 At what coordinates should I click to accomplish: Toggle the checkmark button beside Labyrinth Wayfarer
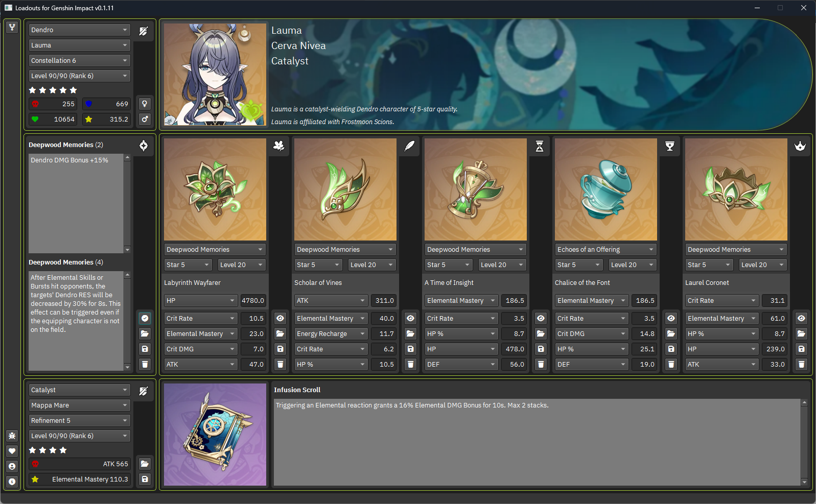pos(145,318)
